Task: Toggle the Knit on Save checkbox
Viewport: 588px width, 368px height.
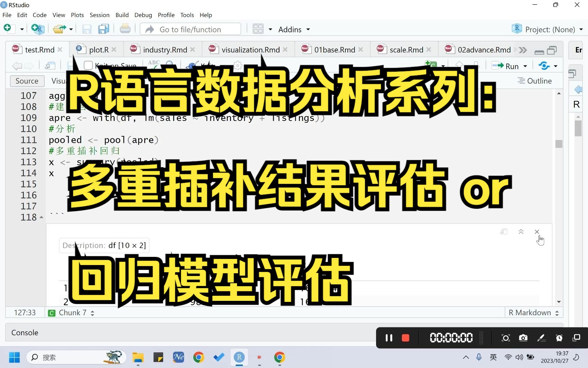Action: pos(88,65)
